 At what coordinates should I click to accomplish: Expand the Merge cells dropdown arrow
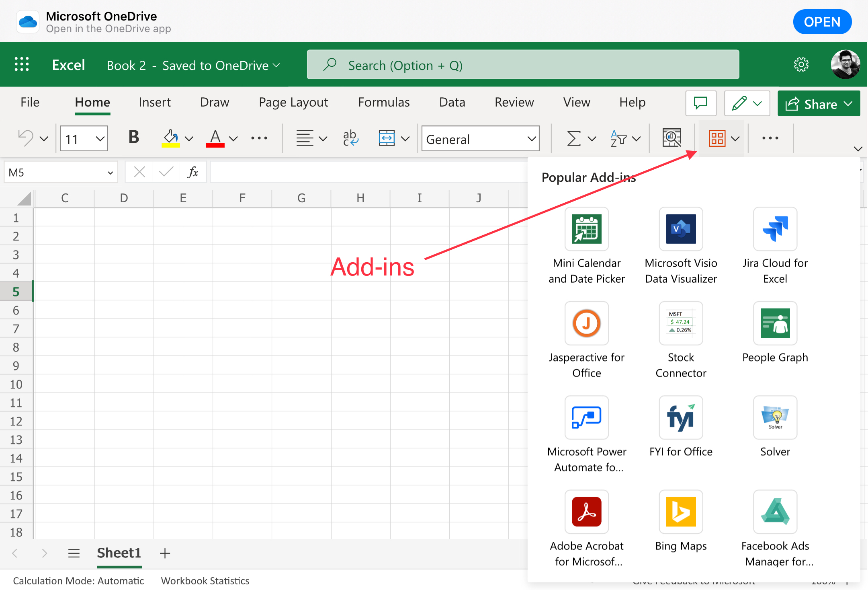[405, 139]
